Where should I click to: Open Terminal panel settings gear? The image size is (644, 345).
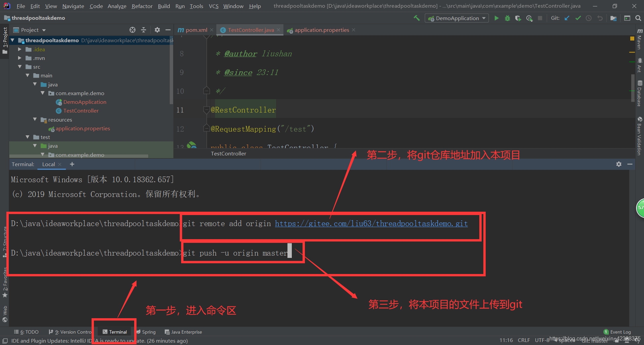pyautogui.click(x=619, y=164)
